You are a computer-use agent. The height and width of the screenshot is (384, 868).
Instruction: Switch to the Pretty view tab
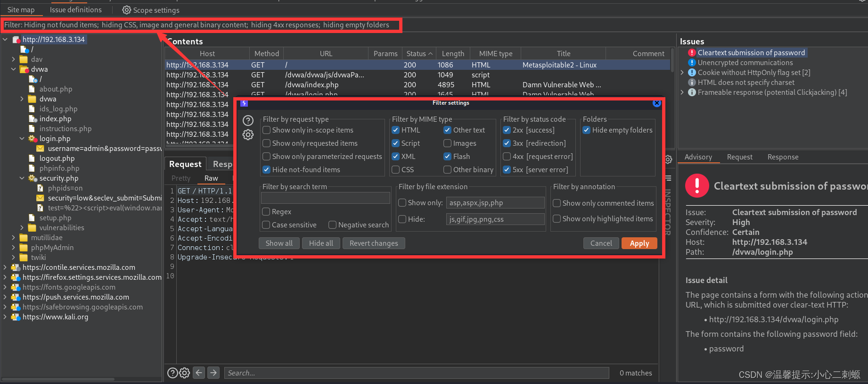(181, 178)
